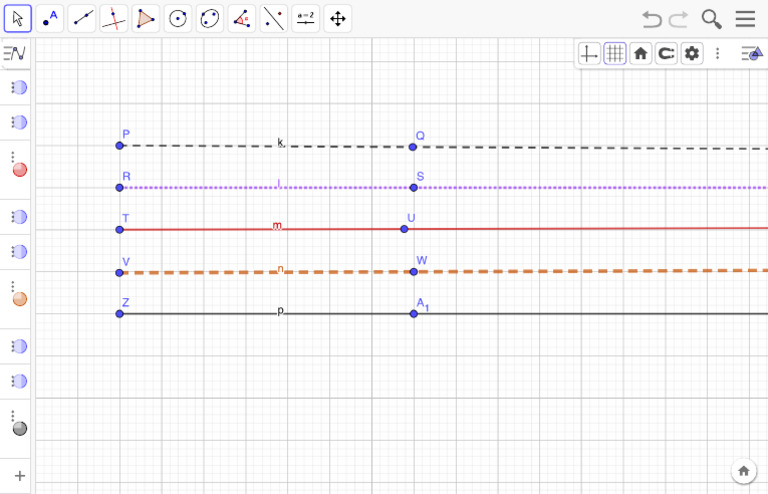Image resolution: width=768 pixels, height=494 pixels.
Task: Select the Point tool
Action: pos(49,19)
